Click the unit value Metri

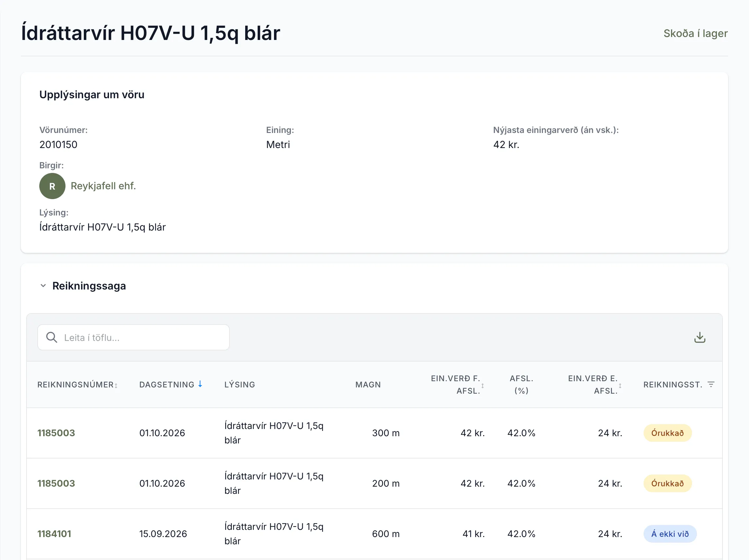coord(278,145)
